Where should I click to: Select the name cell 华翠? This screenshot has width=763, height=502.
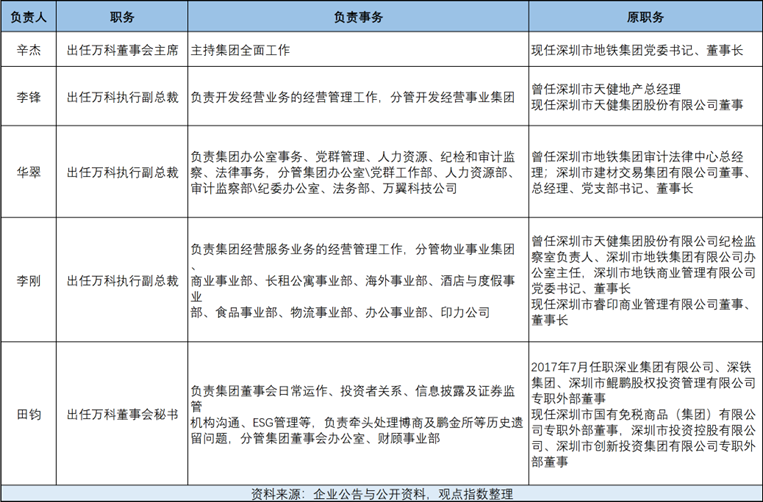pos(28,172)
